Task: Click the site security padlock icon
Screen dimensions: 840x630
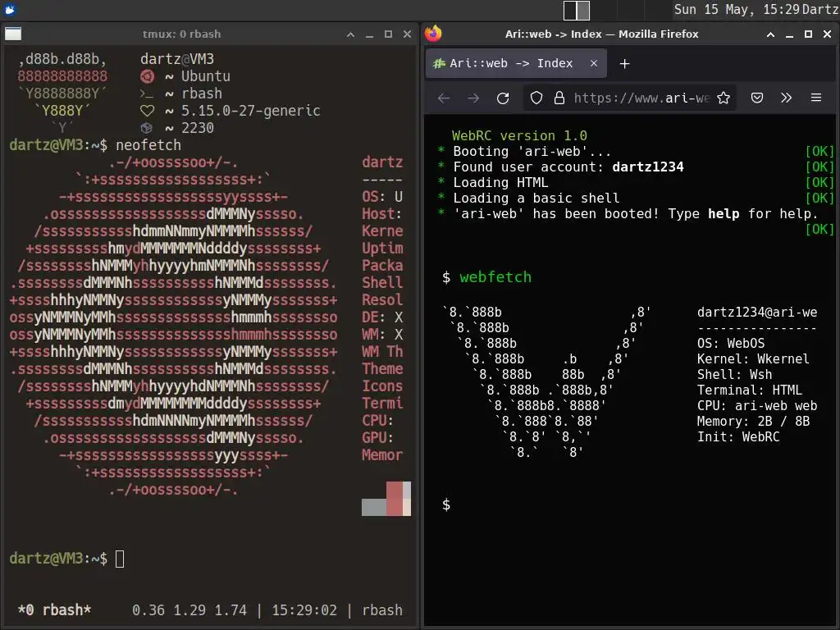Action: pyautogui.click(x=559, y=98)
